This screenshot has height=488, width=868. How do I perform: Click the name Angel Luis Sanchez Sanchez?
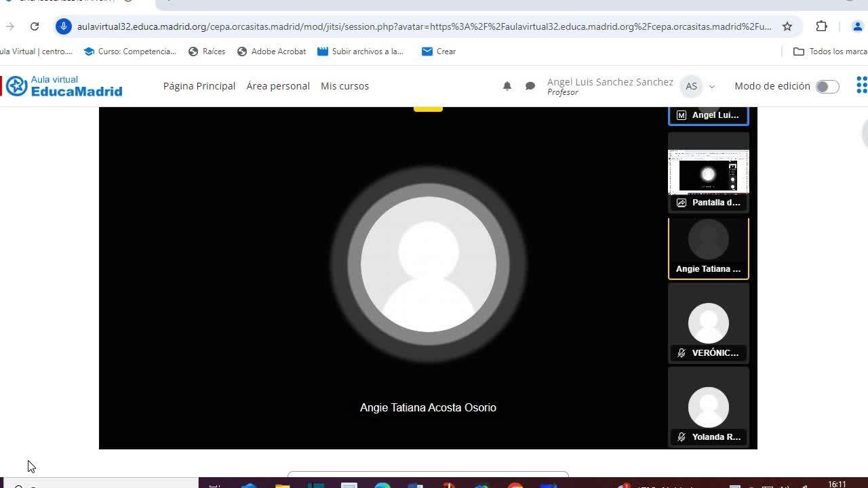[x=610, y=82]
